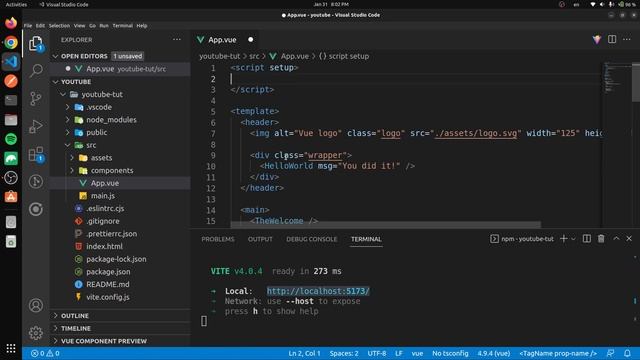Open vite.config.js in the file tree
This screenshot has width=640, height=360.
click(108, 297)
